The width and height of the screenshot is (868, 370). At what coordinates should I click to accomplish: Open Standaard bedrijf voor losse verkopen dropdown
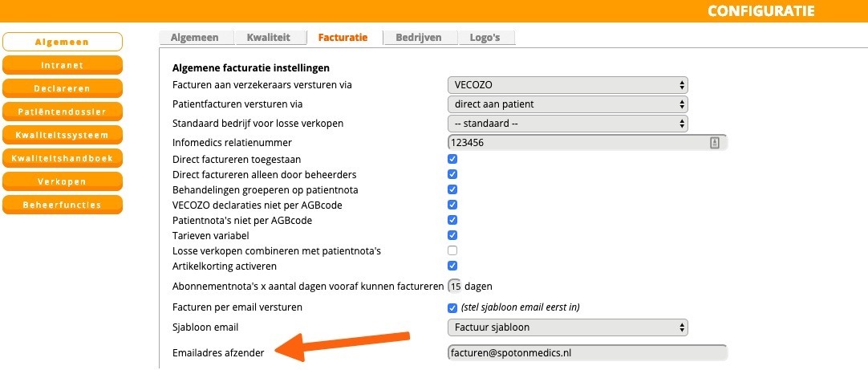[567, 124]
